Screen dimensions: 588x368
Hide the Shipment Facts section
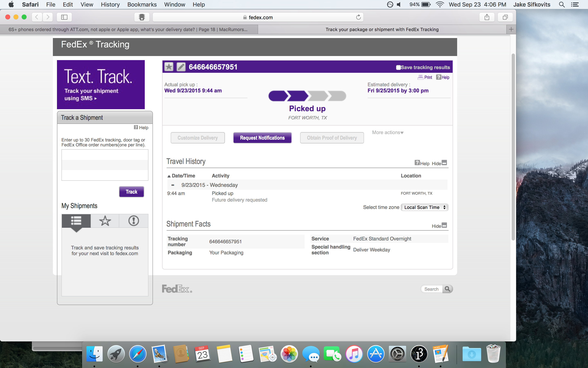439,226
